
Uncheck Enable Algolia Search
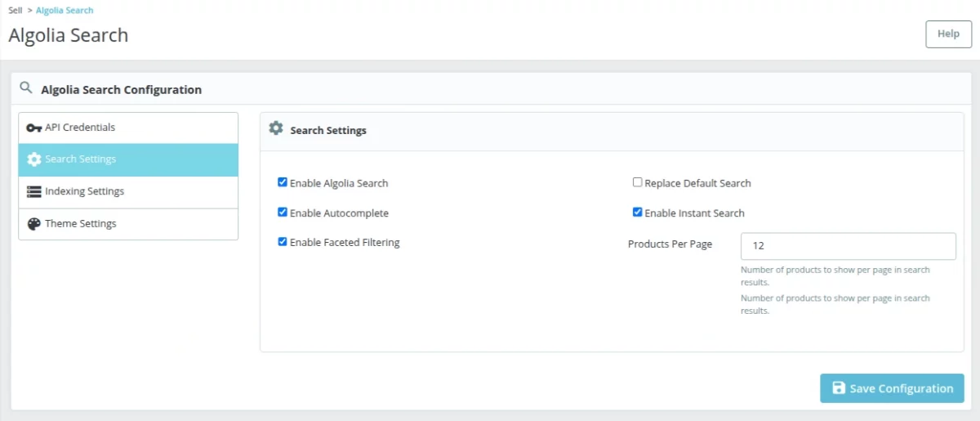coord(283,182)
